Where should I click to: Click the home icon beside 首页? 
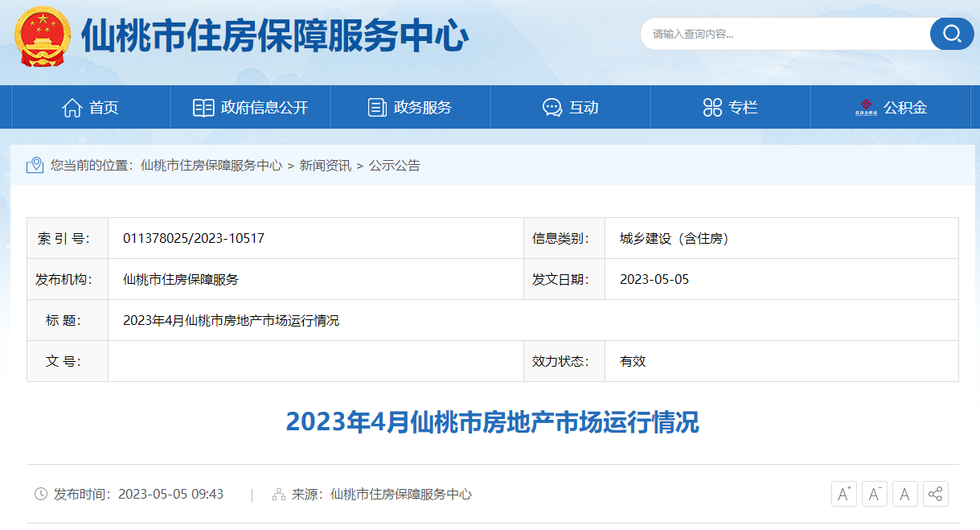pyautogui.click(x=72, y=106)
